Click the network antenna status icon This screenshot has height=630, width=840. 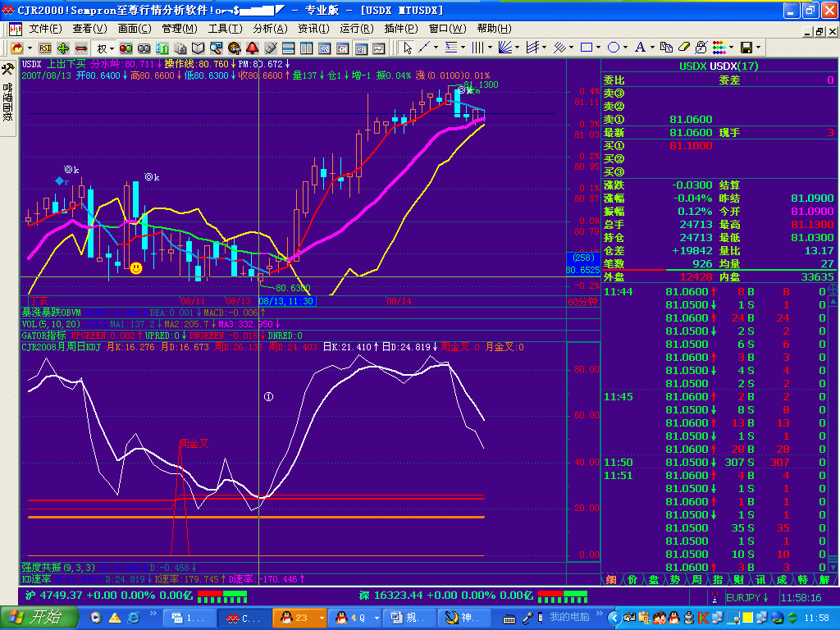714,597
